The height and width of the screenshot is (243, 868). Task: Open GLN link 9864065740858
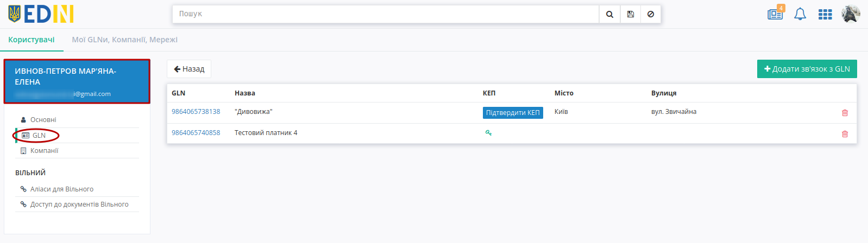pos(196,133)
